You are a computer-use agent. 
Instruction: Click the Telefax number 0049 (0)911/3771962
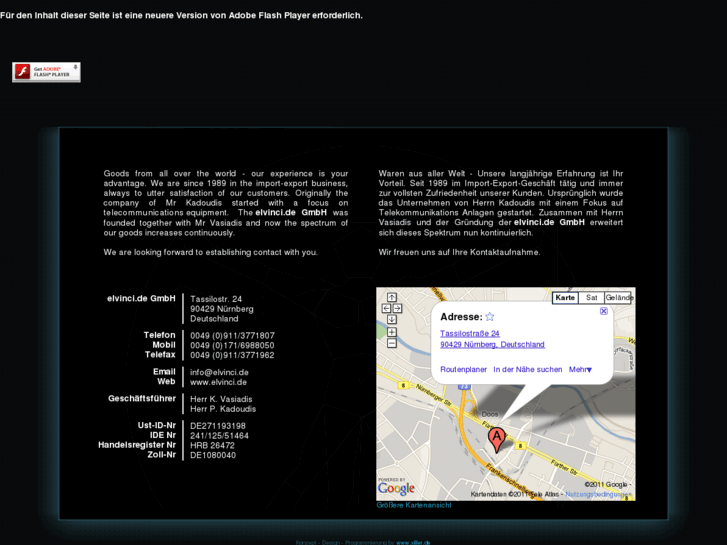pyautogui.click(x=232, y=355)
